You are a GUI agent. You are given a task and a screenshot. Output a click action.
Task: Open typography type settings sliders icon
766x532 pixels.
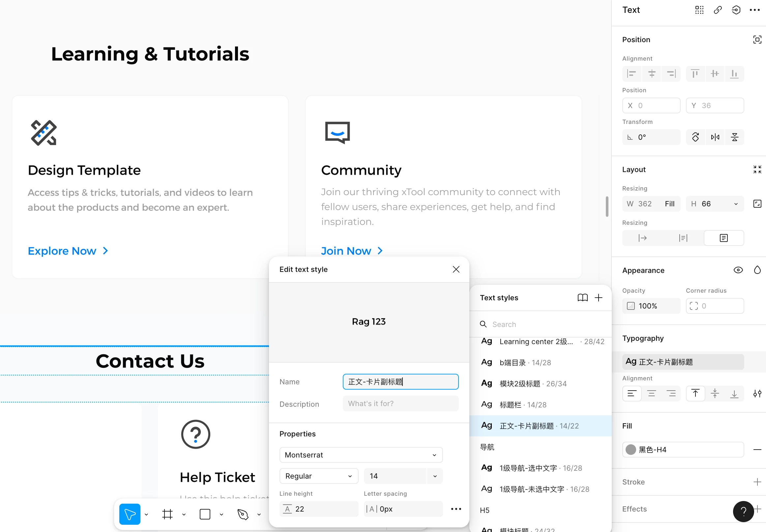(757, 394)
